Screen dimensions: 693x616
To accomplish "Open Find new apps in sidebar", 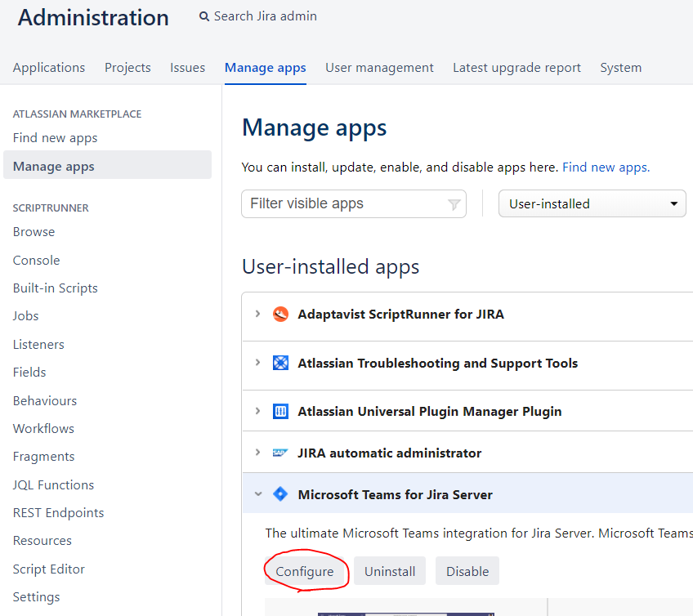I will [x=56, y=138].
